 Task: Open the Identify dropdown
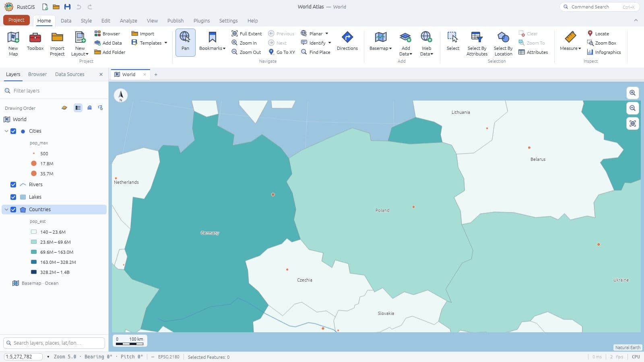330,43
